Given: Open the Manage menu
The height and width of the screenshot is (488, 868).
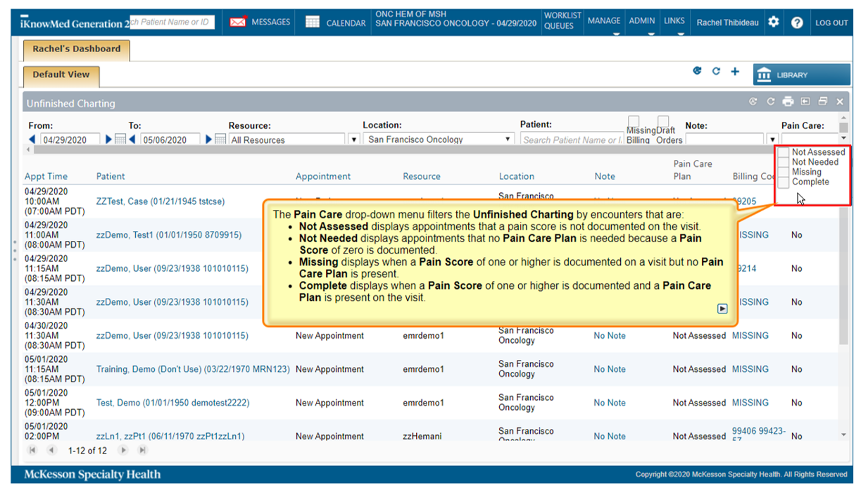Looking at the screenshot, I should [604, 21].
